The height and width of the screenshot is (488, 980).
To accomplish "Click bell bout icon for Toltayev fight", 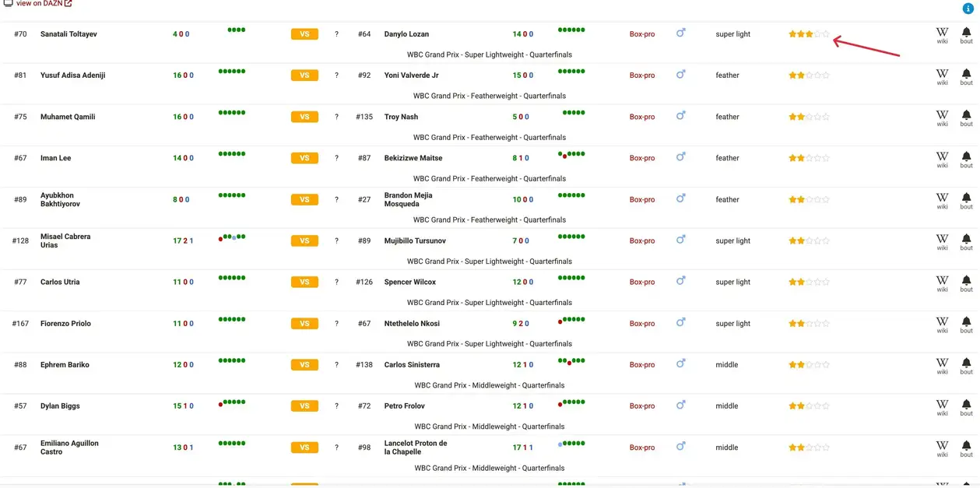I will pyautogui.click(x=966, y=34).
